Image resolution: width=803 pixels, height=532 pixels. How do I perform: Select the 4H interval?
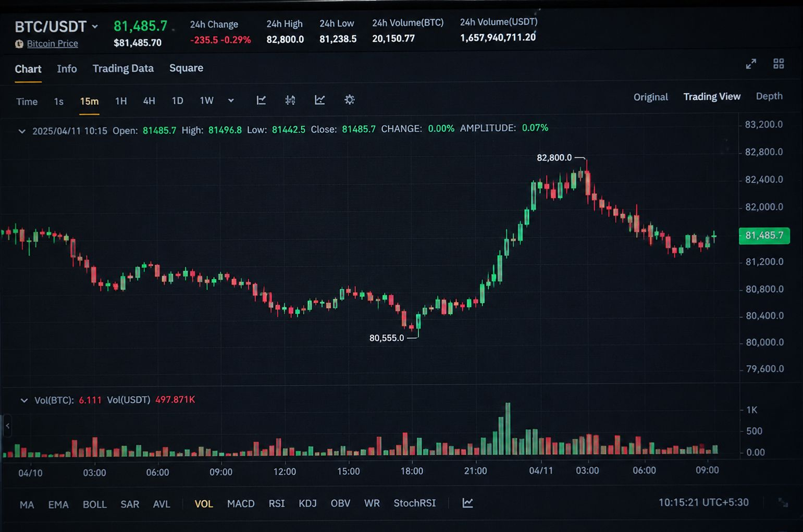click(149, 101)
